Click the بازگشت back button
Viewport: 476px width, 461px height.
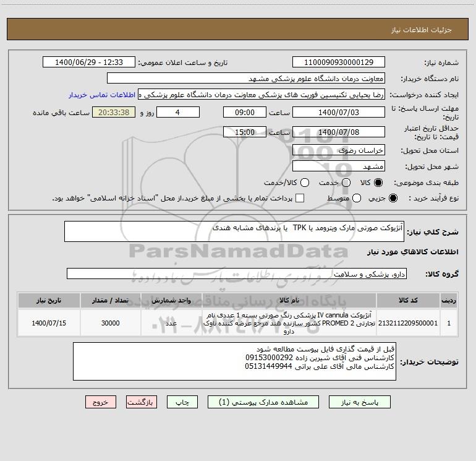142,402
